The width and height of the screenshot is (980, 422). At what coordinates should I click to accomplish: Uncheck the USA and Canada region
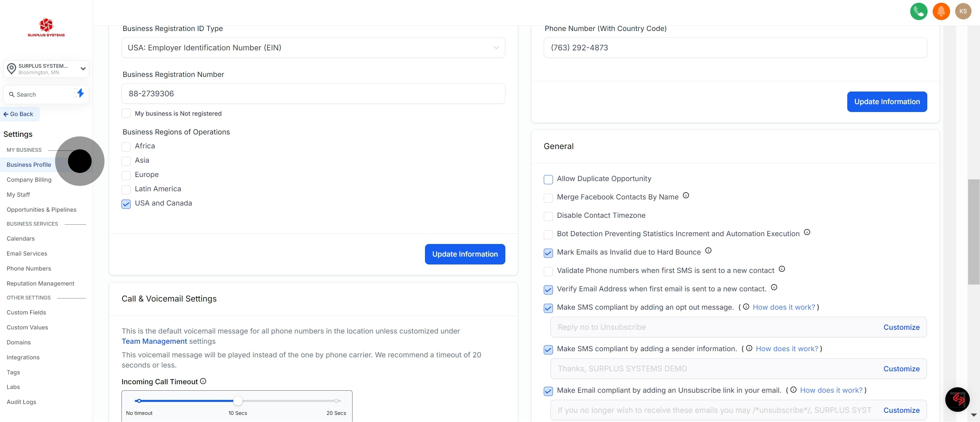pos(126,204)
